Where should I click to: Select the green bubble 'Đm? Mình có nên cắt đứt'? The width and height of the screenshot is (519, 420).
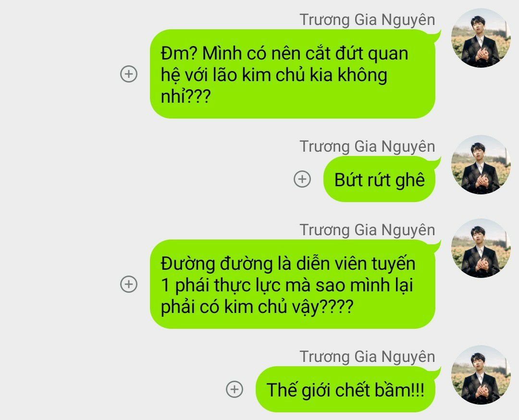pos(293,74)
